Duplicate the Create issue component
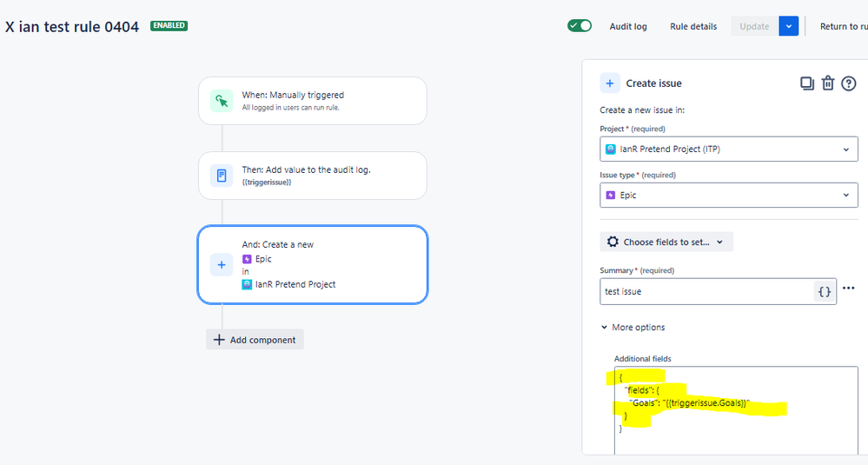The image size is (868, 465). [x=806, y=83]
